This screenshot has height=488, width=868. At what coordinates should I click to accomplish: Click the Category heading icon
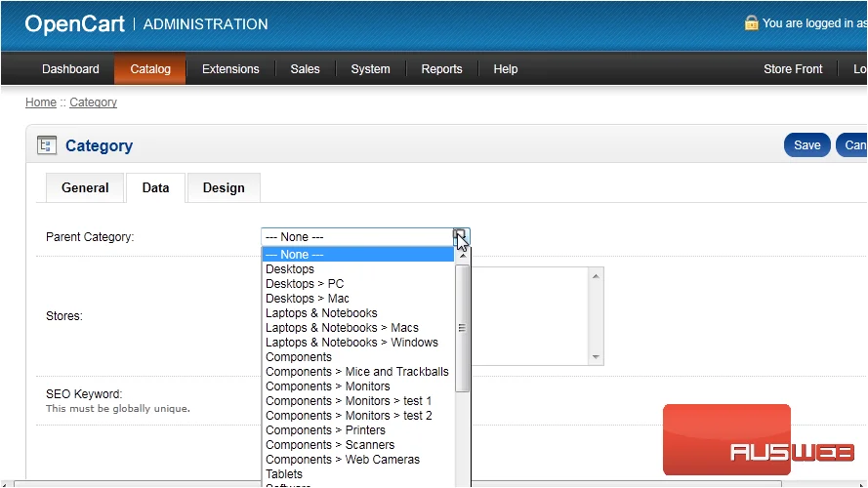[47, 145]
